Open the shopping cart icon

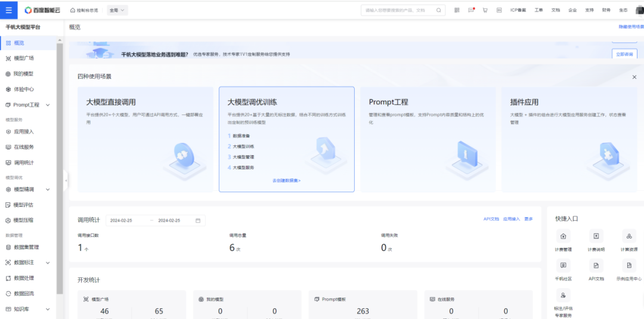(x=485, y=10)
